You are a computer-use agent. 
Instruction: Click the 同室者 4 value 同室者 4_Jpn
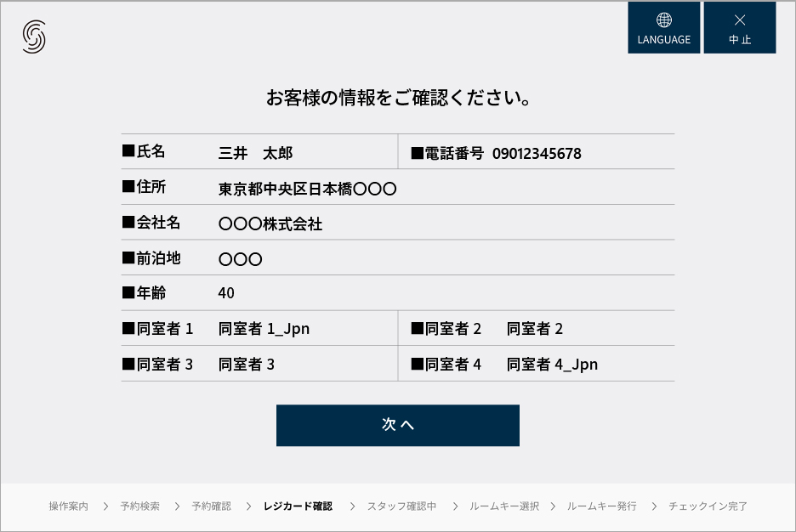(x=552, y=365)
